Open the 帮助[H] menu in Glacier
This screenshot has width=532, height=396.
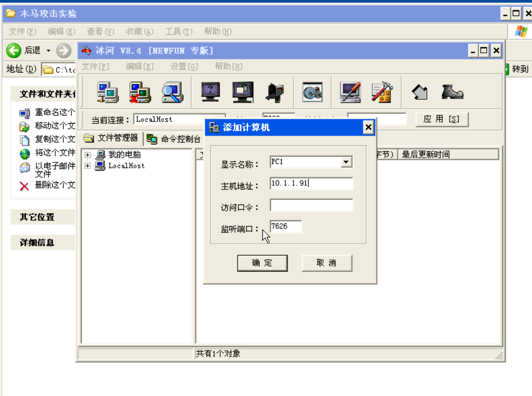tap(229, 67)
